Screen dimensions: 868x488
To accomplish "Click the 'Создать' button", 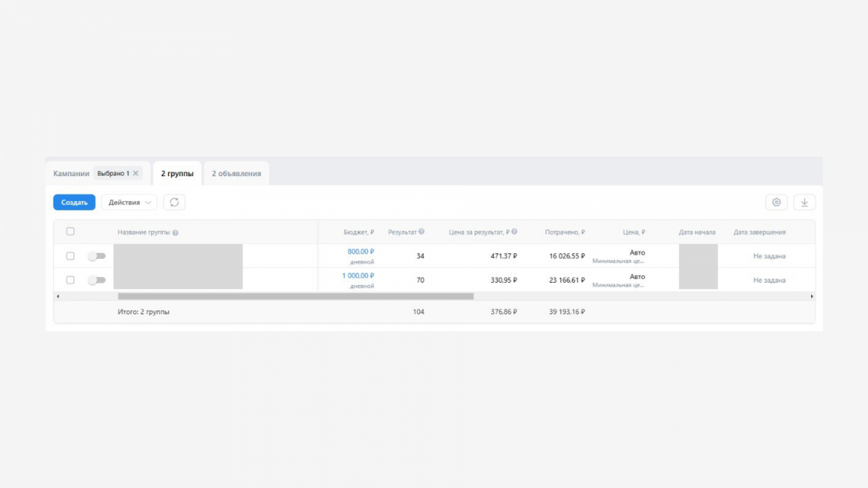I will coord(74,202).
